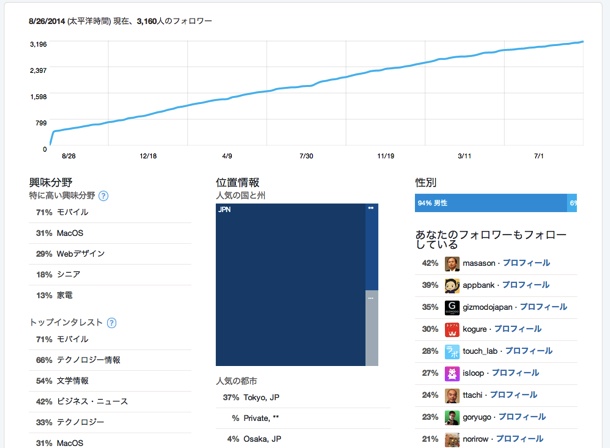Viewport: 610px width, 448px height.
Task: Click the 位置情報 section heading
Action: coord(238,182)
